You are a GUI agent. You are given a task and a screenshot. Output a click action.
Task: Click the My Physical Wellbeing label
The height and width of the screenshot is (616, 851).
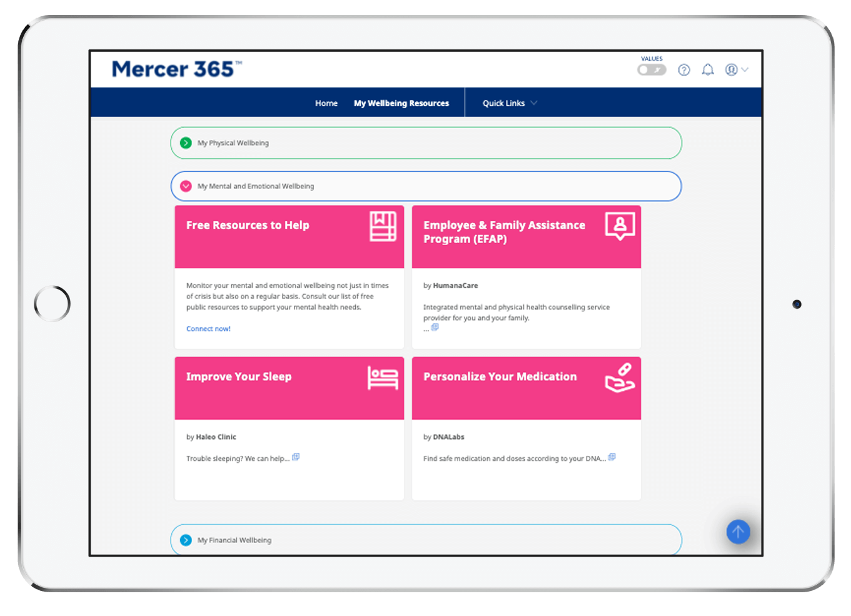233,143
